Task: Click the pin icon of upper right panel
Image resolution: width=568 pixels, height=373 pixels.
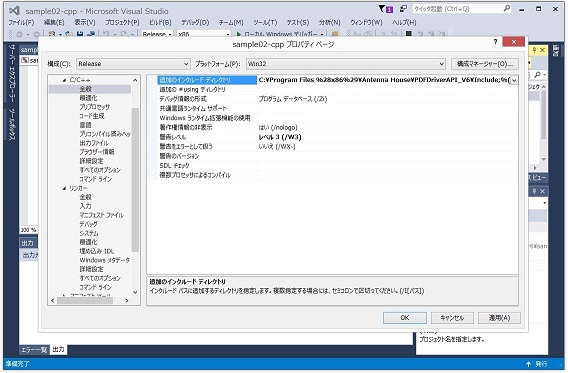Action: [534, 50]
